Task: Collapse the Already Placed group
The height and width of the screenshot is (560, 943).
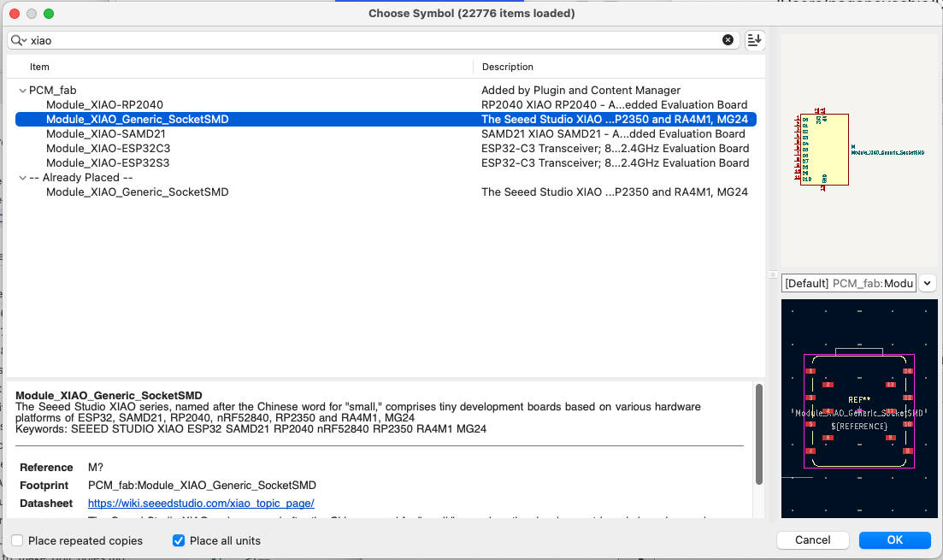Action: coord(21,178)
